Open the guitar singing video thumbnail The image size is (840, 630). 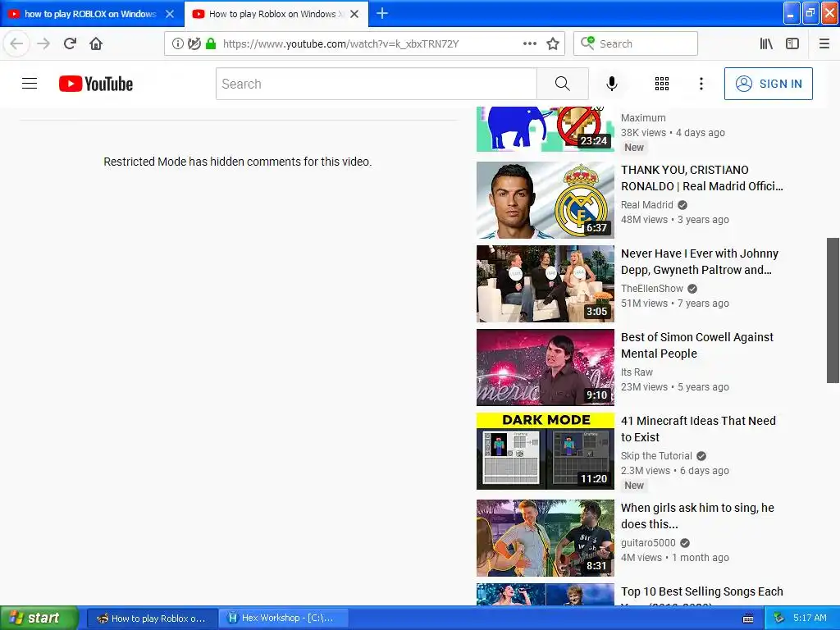pyautogui.click(x=546, y=538)
